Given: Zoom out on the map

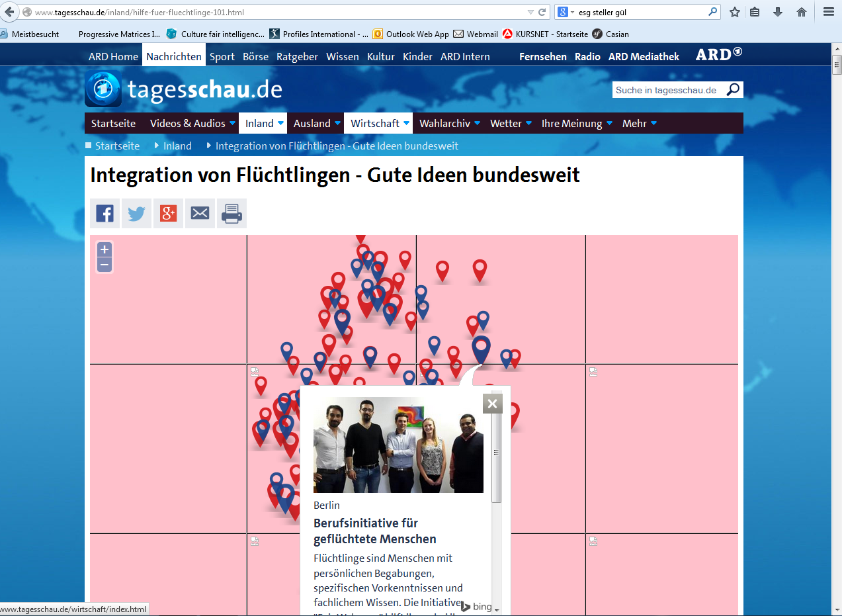Looking at the screenshot, I should tap(105, 265).
